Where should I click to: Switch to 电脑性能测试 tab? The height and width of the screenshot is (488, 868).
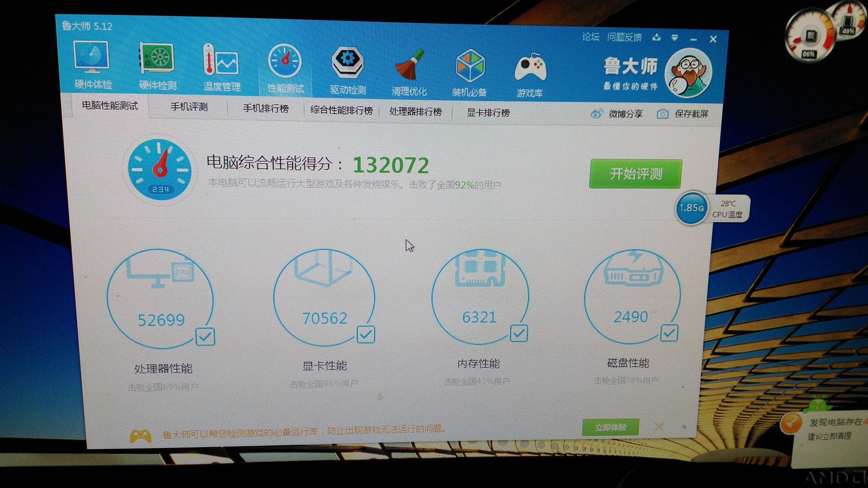click(110, 106)
